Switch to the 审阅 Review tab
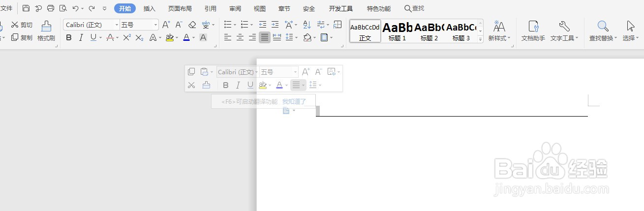The height and width of the screenshot is (211, 644). coord(235,8)
